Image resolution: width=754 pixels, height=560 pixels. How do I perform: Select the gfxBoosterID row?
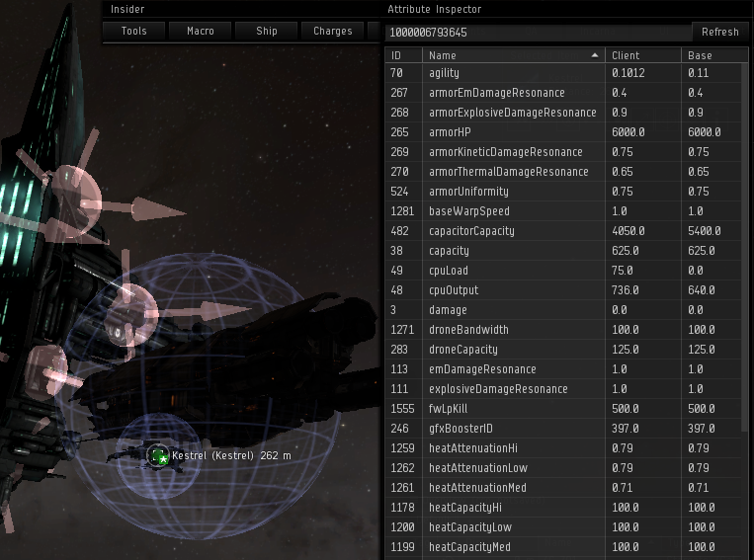pyautogui.click(x=563, y=429)
